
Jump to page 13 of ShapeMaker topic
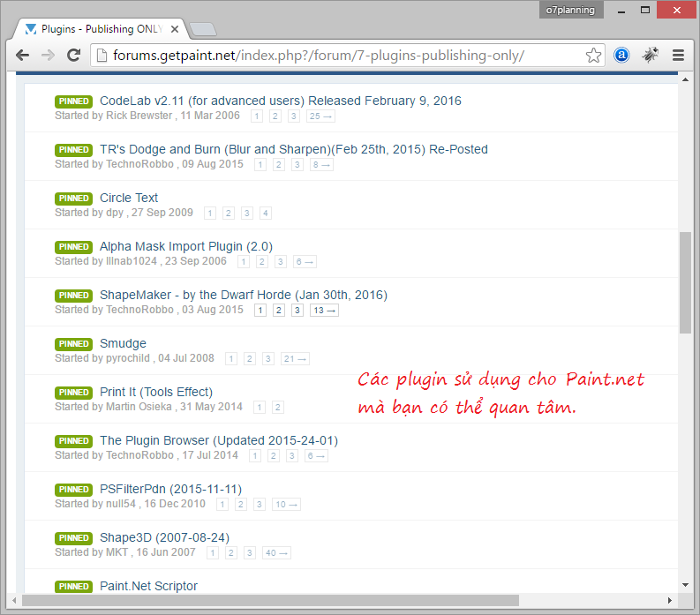(x=324, y=311)
